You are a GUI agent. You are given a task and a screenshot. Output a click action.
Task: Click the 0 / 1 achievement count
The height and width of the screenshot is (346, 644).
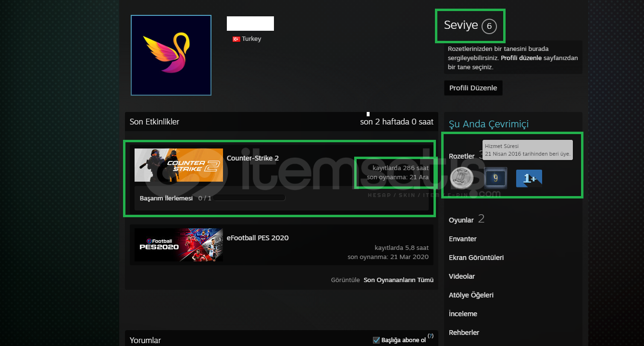pos(205,198)
